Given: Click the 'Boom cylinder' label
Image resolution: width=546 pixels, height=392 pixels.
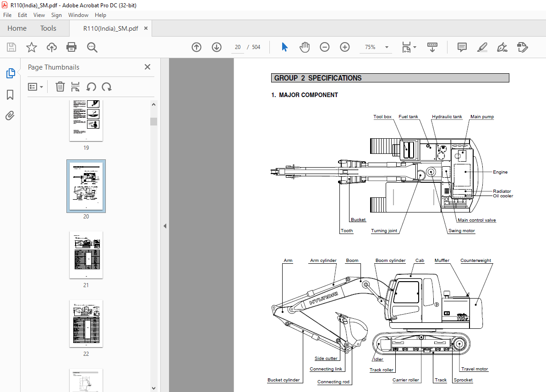Looking at the screenshot, I should 390,261.
